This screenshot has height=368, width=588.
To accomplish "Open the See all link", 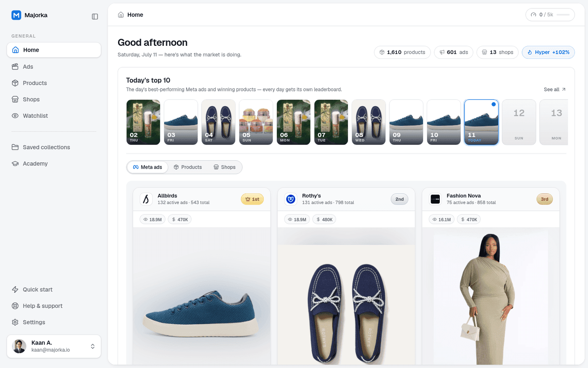I will tap(554, 90).
